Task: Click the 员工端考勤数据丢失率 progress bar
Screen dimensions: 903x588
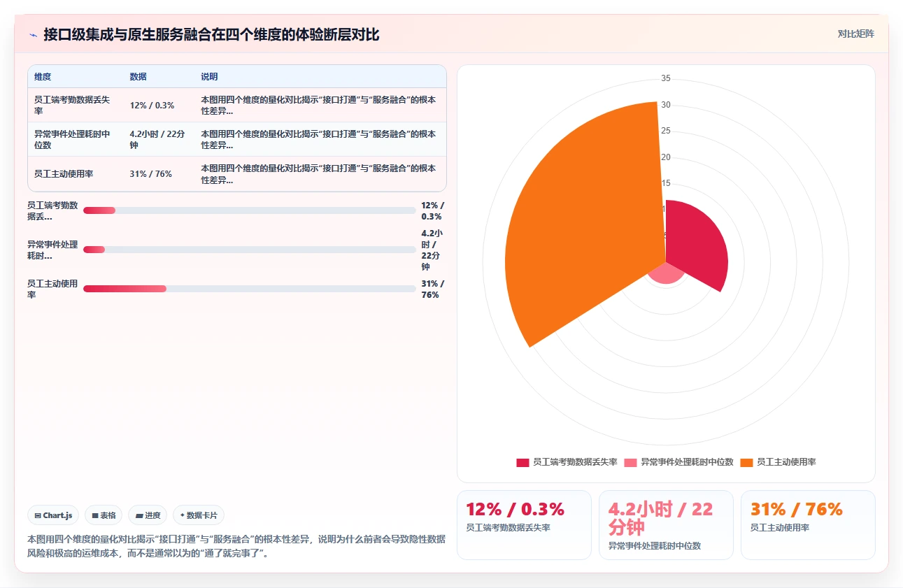Action: [249, 210]
